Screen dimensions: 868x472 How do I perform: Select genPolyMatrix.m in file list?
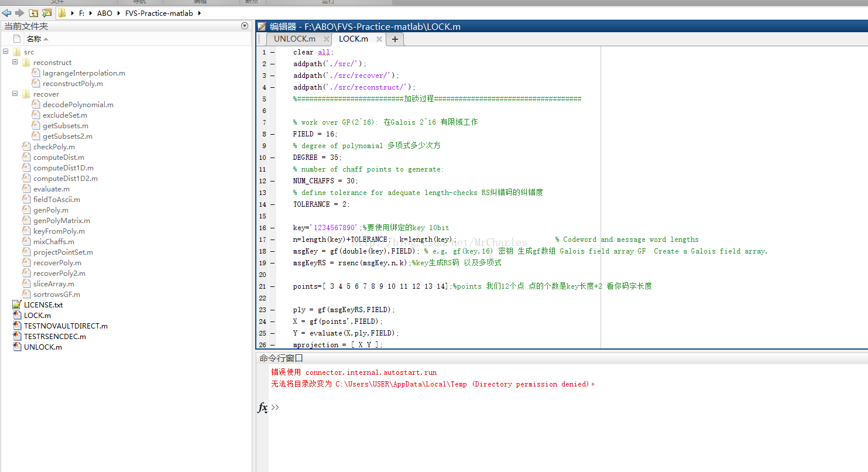61,220
